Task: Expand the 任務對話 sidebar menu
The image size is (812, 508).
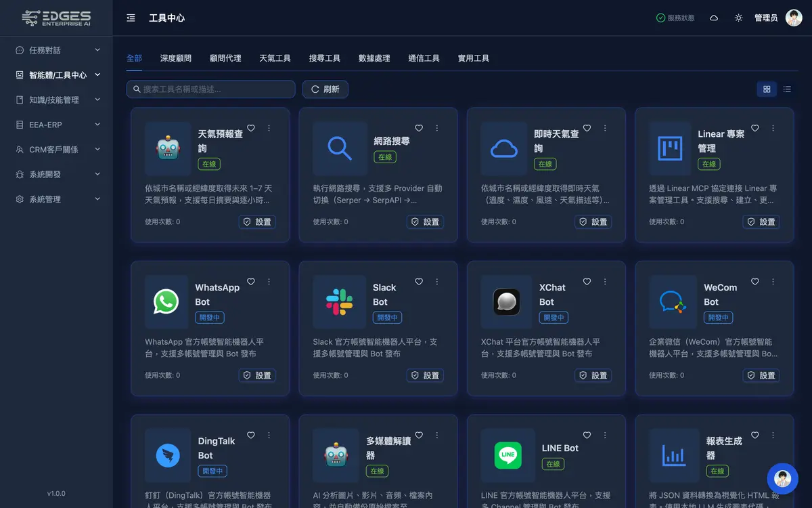Action: pos(56,50)
